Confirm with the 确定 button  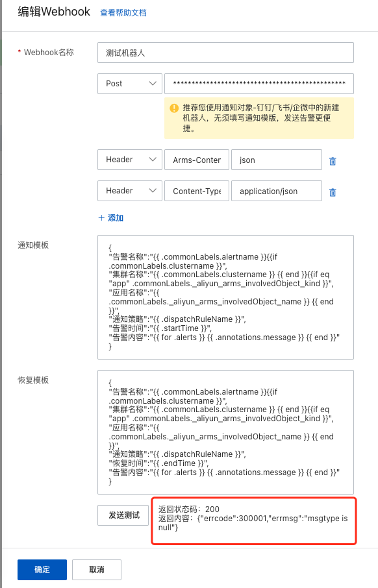(42, 570)
